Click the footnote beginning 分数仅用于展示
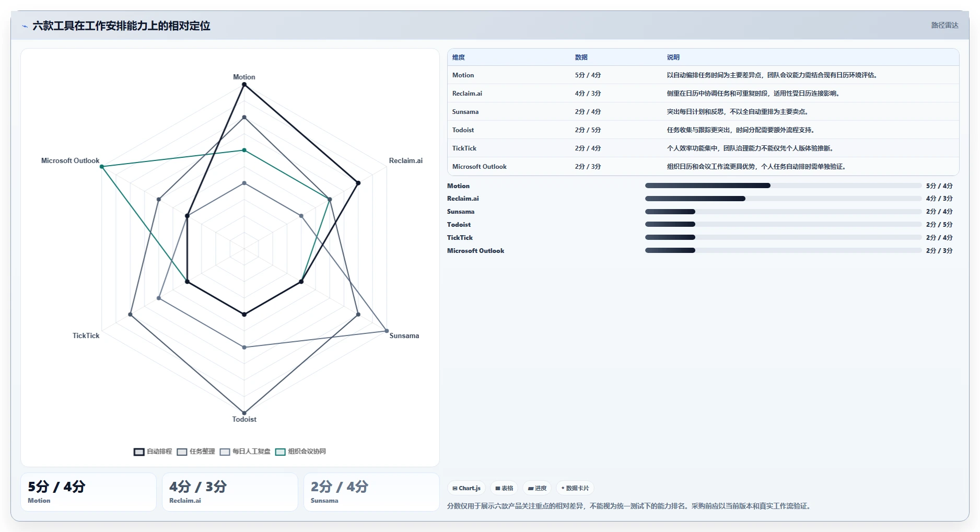The width and height of the screenshot is (980, 532). click(629, 506)
